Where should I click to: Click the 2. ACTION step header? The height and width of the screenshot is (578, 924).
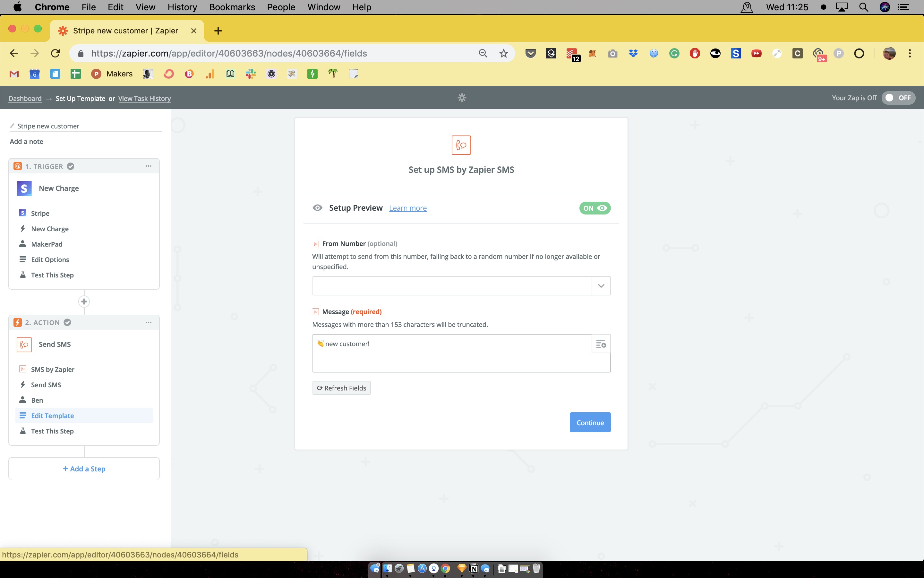pos(84,322)
